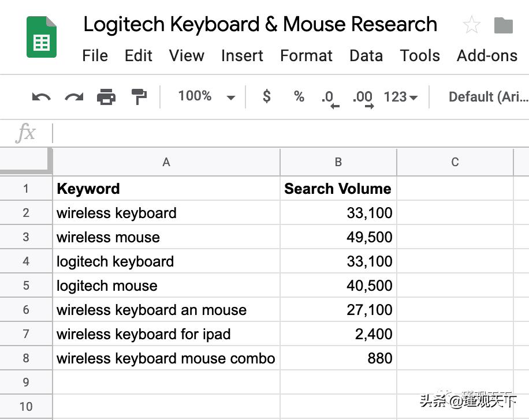Open the Add-ons menu
The image size is (529, 420).
click(x=488, y=56)
